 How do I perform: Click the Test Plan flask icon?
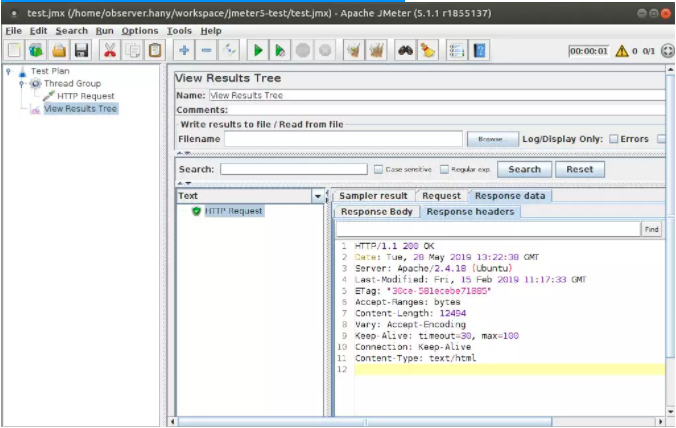(22, 72)
